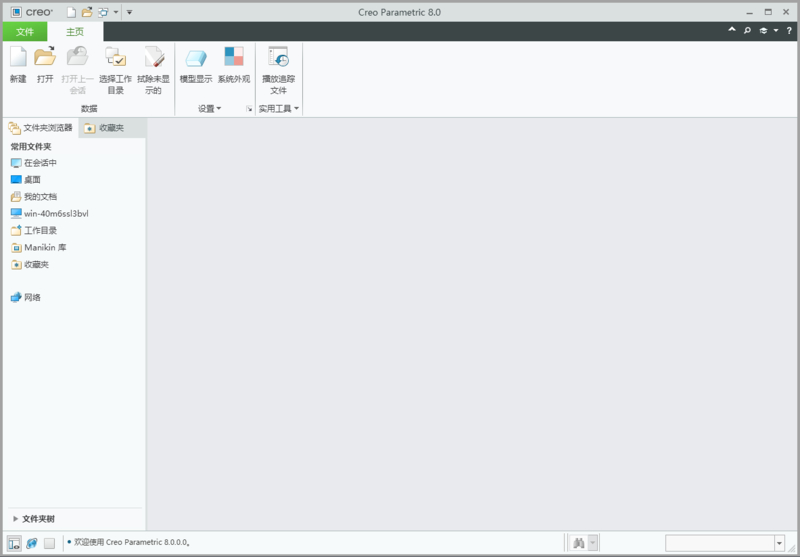
Task: Select the 主页 Home ribbon tab
Action: pos(75,32)
